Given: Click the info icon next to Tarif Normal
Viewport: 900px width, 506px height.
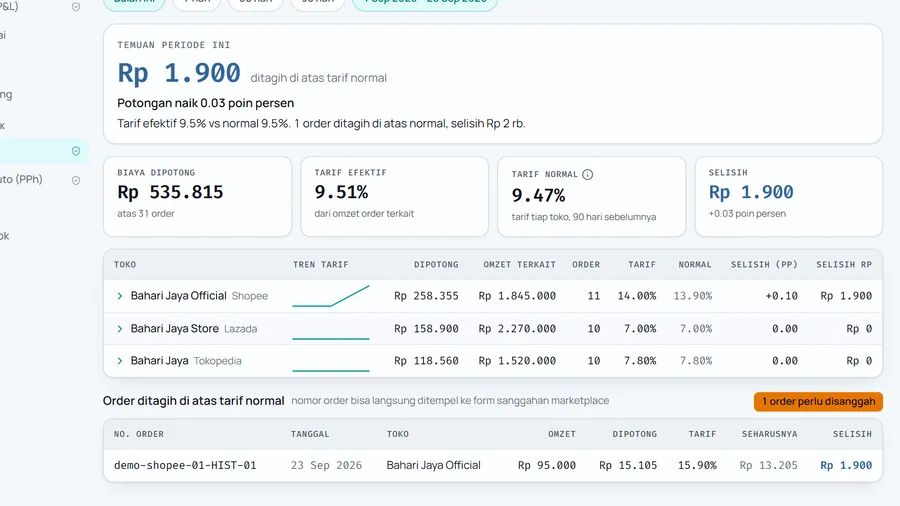Looking at the screenshot, I should pos(587,174).
